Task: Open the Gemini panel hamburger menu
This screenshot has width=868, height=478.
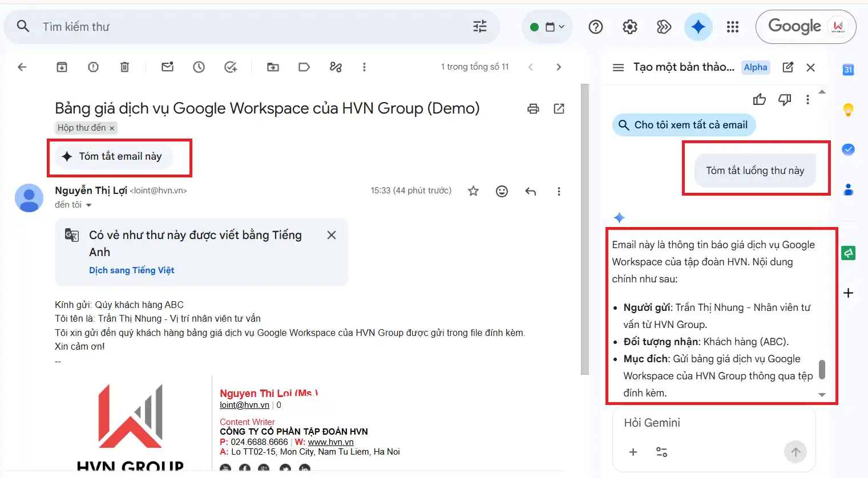Action: click(618, 67)
